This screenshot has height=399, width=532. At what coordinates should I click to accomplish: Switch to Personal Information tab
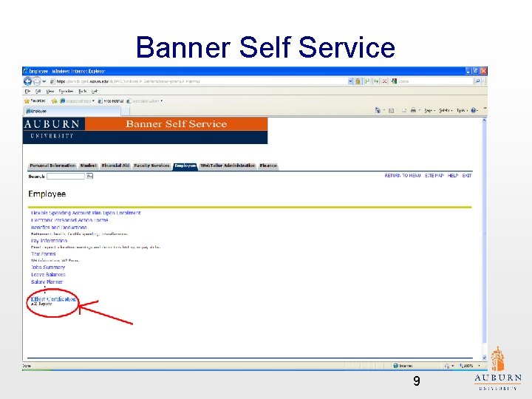[x=52, y=166]
